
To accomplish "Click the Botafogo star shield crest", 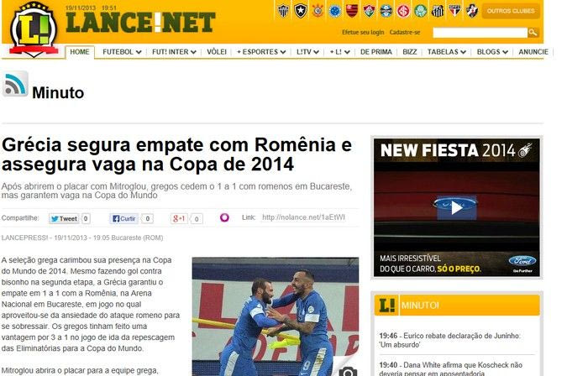I will pyautogui.click(x=301, y=11).
